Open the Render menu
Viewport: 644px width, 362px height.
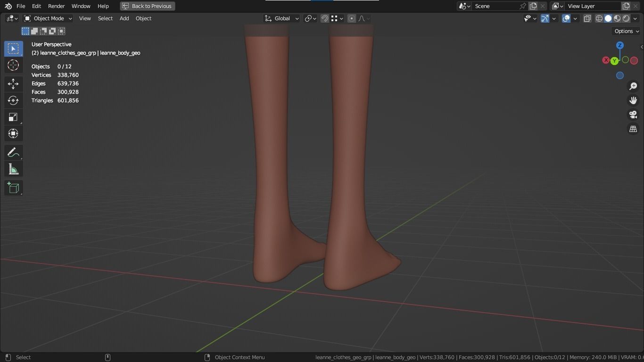(x=56, y=6)
